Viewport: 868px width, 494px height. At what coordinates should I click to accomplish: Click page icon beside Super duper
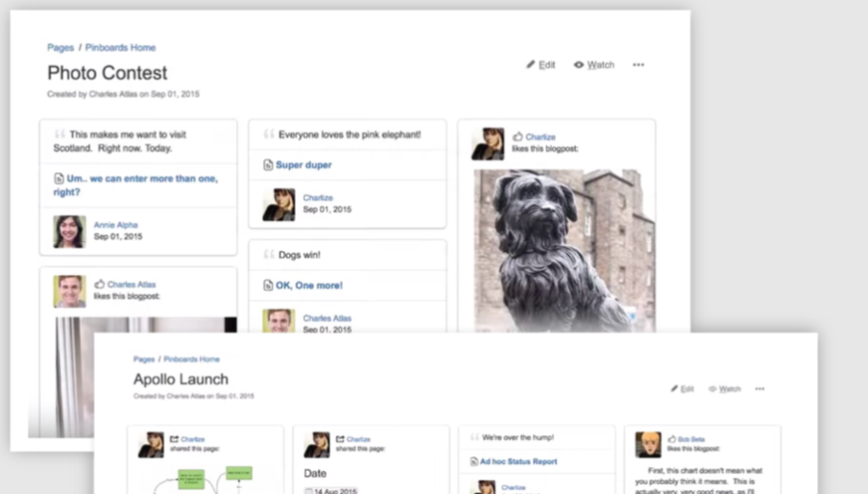click(x=268, y=165)
